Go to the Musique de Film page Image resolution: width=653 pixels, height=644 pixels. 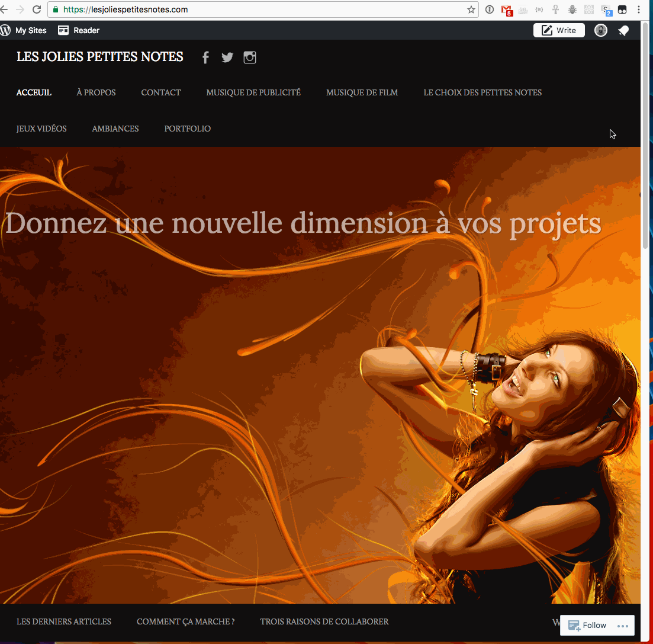point(362,92)
